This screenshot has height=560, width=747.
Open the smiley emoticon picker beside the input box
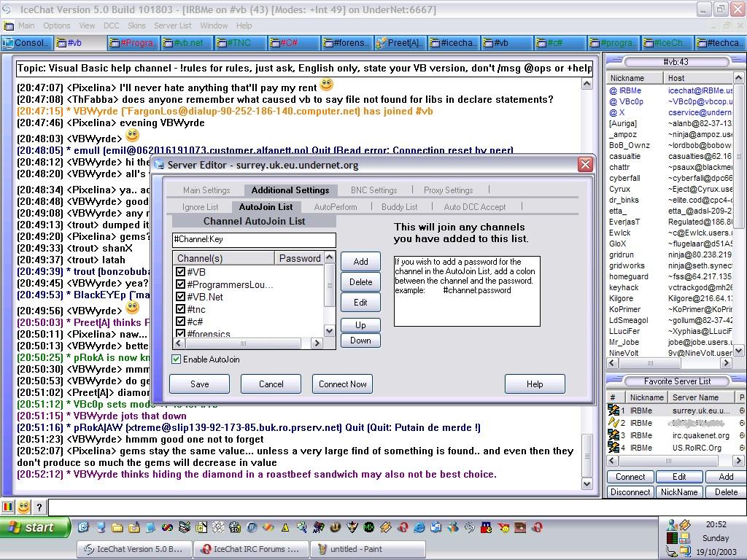23,507
